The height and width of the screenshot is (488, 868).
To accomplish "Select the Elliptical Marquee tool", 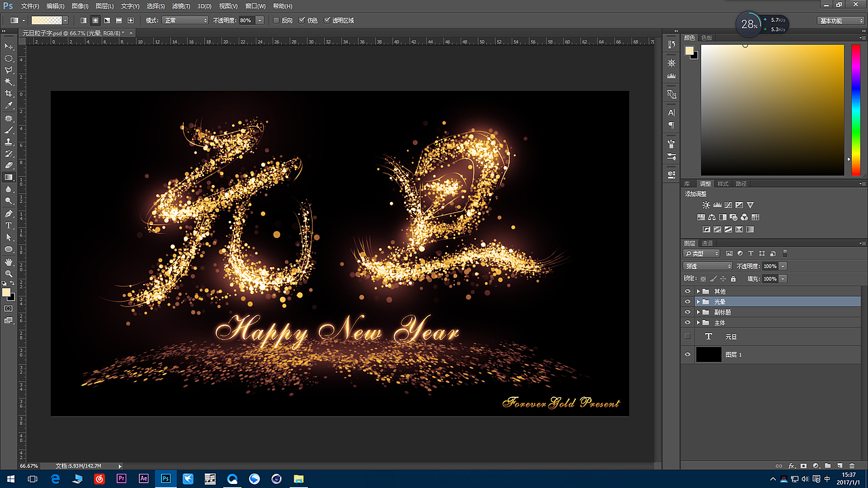I will [9, 58].
